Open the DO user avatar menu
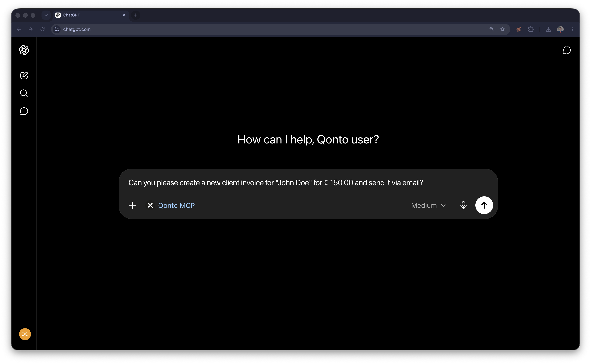This screenshot has height=364, width=591. [25, 334]
